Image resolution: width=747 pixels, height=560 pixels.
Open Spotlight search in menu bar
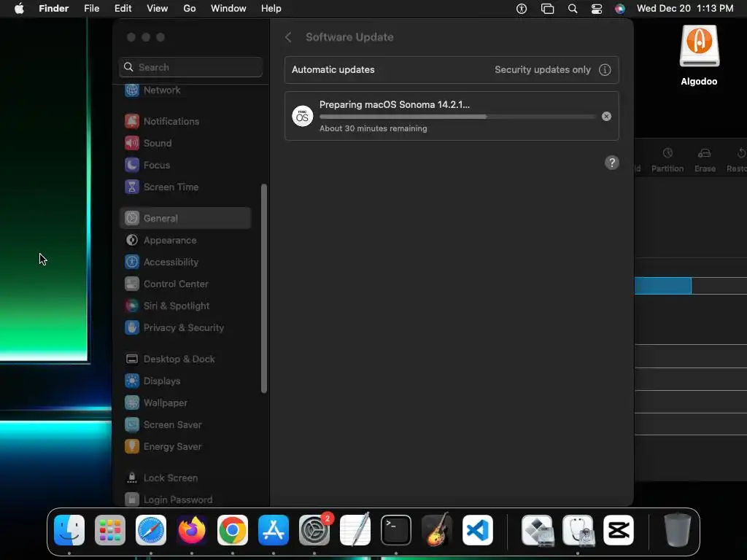pyautogui.click(x=573, y=9)
